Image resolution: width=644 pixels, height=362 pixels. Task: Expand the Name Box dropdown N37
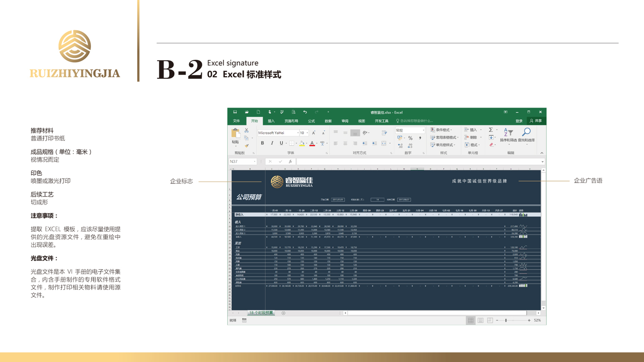255,161
